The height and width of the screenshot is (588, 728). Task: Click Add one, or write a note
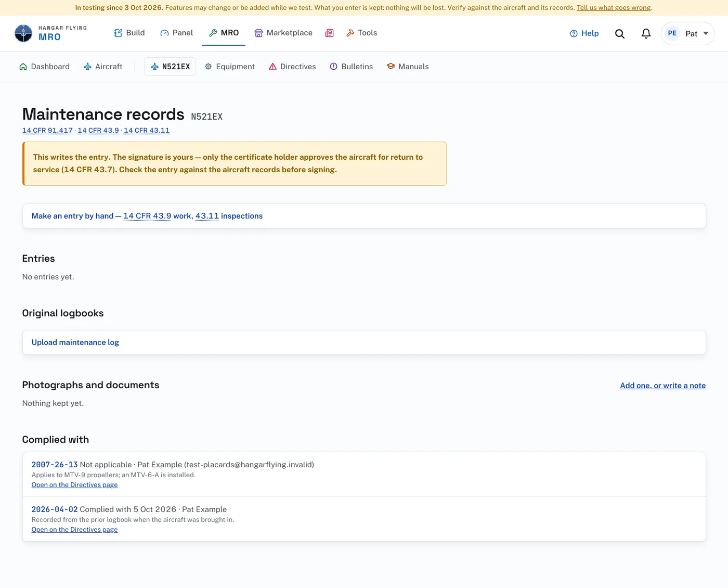click(x=662, y=386)
